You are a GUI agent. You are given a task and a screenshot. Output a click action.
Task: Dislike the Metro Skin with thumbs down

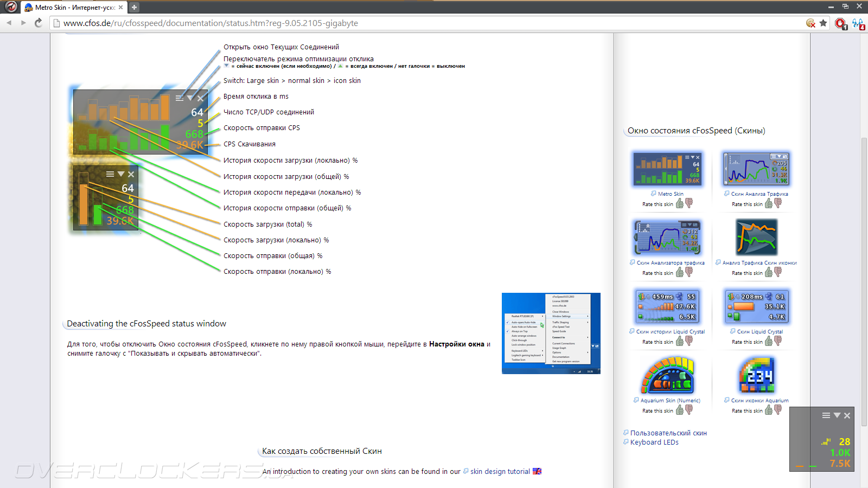point(689,203)
